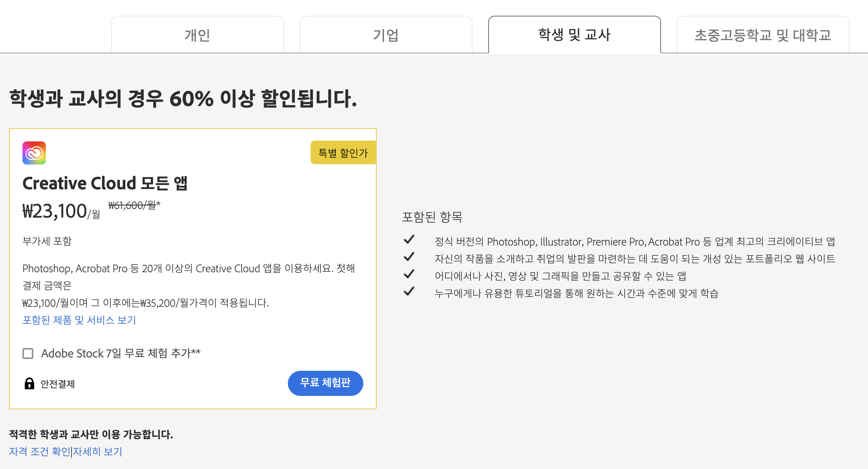Switch to the 개인 tab
Viewport: 868px width, 469px height.
tap(197, 35)
